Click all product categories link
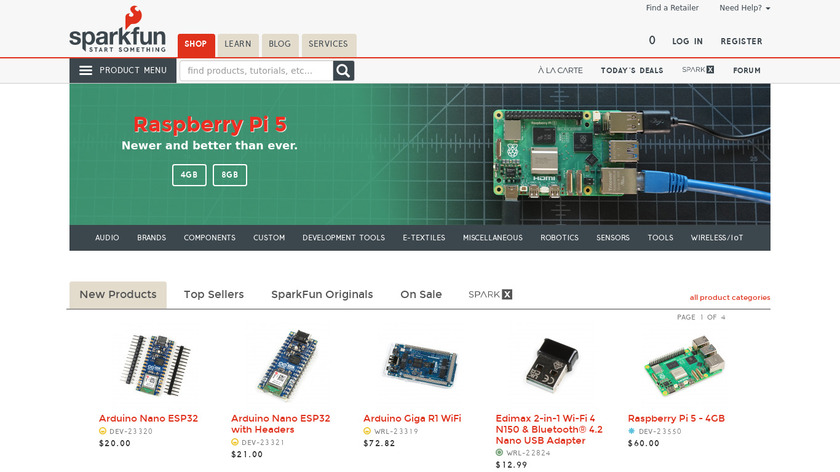Screen dimensions: 840x472 [730, 297]
